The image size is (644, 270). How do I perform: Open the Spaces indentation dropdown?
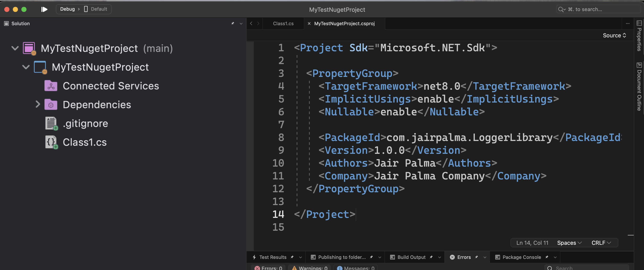[x=569, y=243]
